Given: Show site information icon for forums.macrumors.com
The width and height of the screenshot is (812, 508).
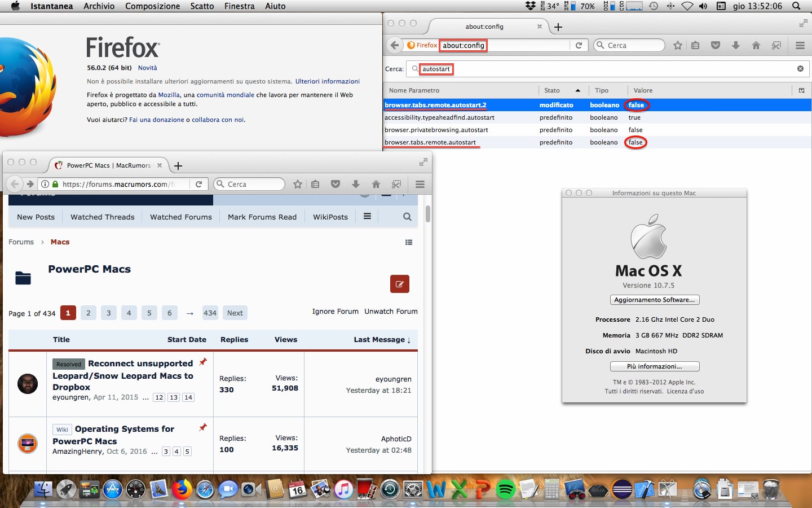Looking at the screenshot, I should (x=45, y=184).
